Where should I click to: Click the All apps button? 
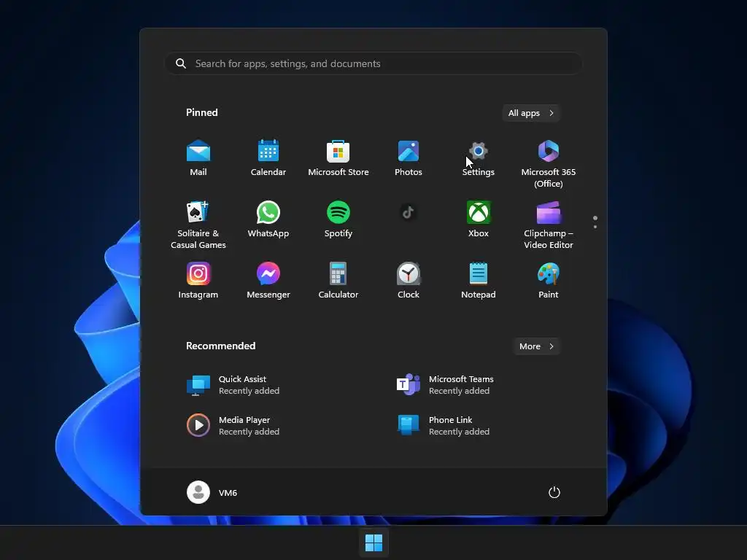[x=531, y=113]
